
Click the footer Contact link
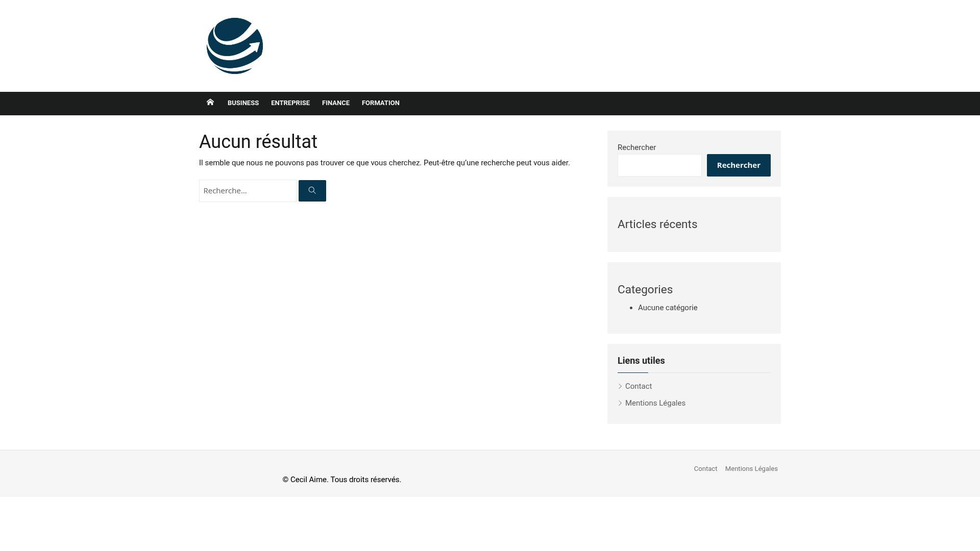[x=705, y=469]
